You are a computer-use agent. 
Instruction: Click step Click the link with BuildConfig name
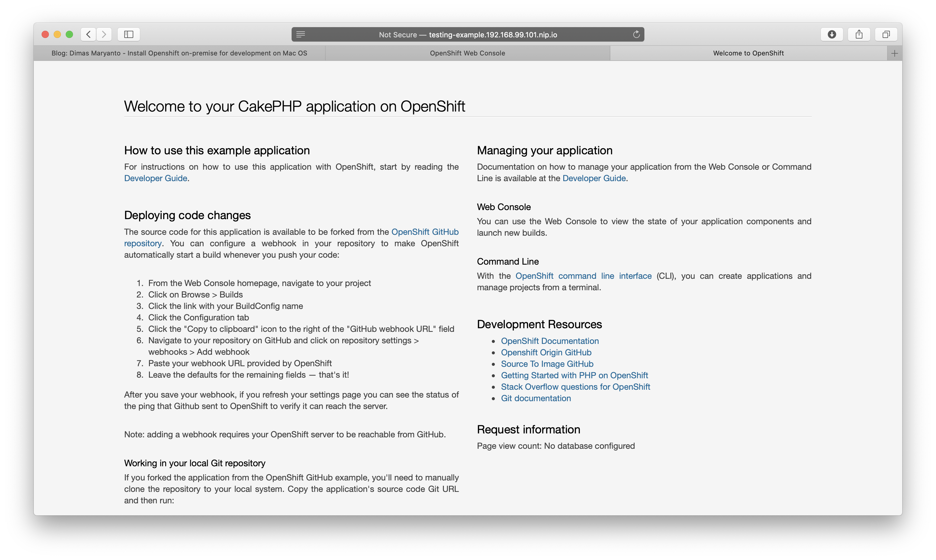(x=225, y=306)
